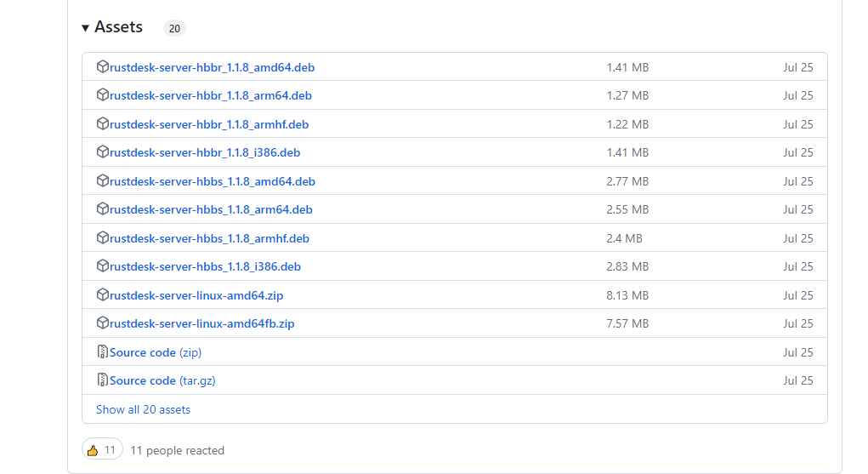
Task: Click the Assets count badge 20
Action: pos(174,28)
